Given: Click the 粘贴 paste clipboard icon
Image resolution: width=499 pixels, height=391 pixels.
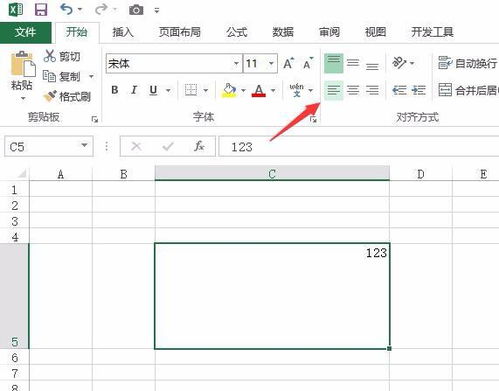Looking at the screenshot, I should tap(23, 64).
